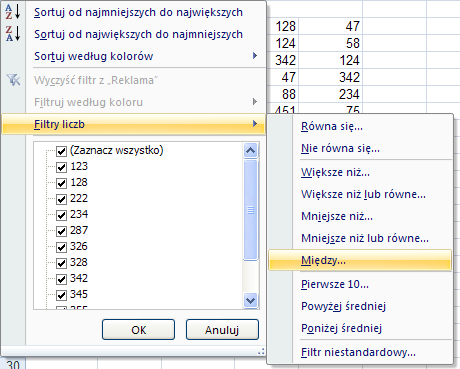Choose Nie równa się filter
This screenshot has width=460, height=369.
click(360, 148)
